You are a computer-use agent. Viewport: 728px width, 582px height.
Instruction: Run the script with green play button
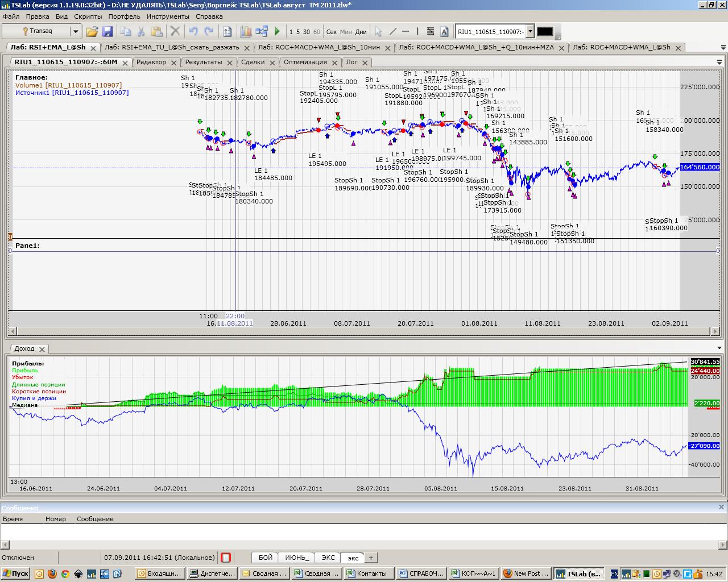point(278,32)
